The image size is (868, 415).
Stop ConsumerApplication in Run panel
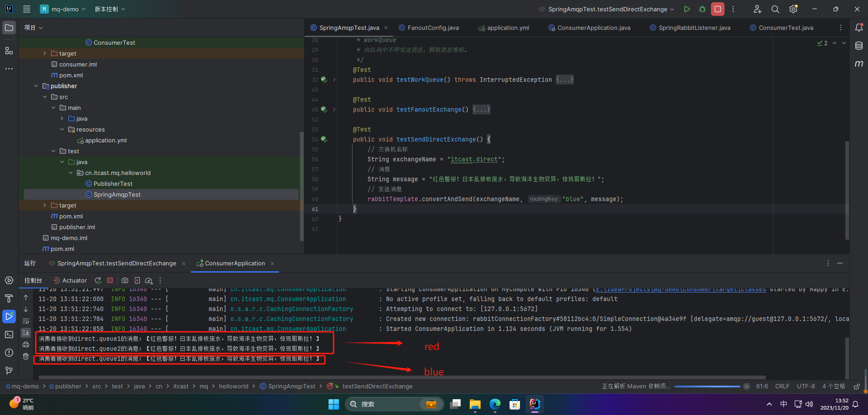pyautogui.click(x=110, y=280)
